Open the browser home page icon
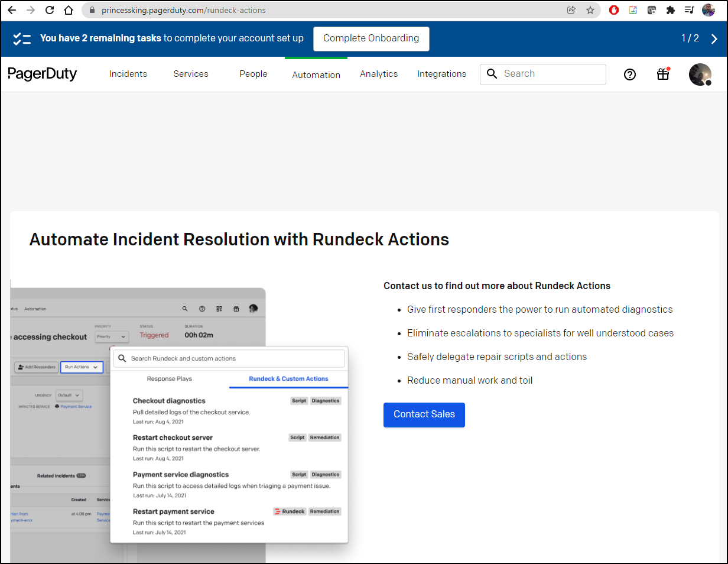Viewport: 728px width, 564px height. tap(69, 10)
